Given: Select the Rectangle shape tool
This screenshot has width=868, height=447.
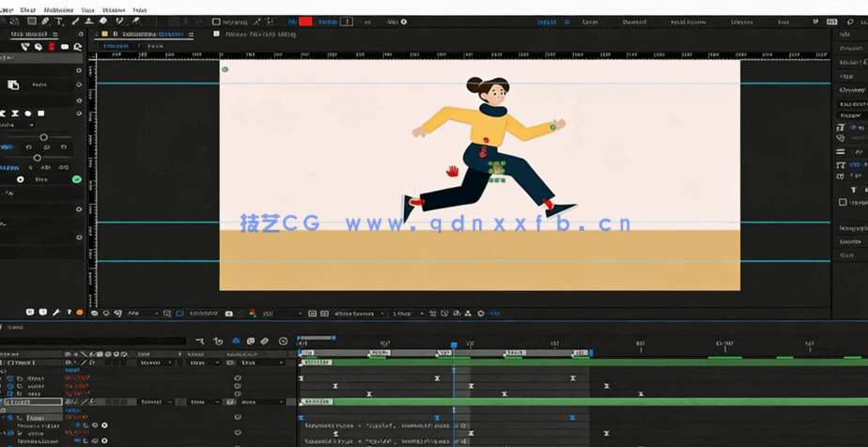Looking at the screenshot, I should pyautogui.click(x=31, y=21).
